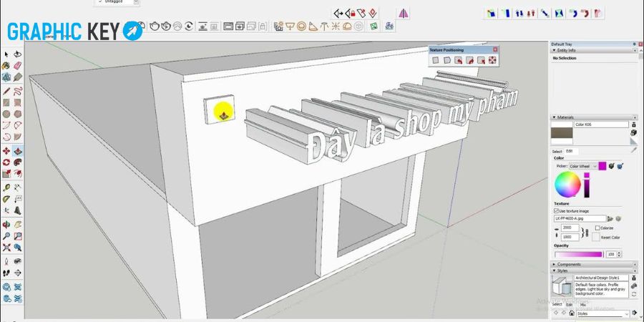Open the Color Wheel picker dropdown
Viewport: 644px width, 322px height.
coord(583,166)
